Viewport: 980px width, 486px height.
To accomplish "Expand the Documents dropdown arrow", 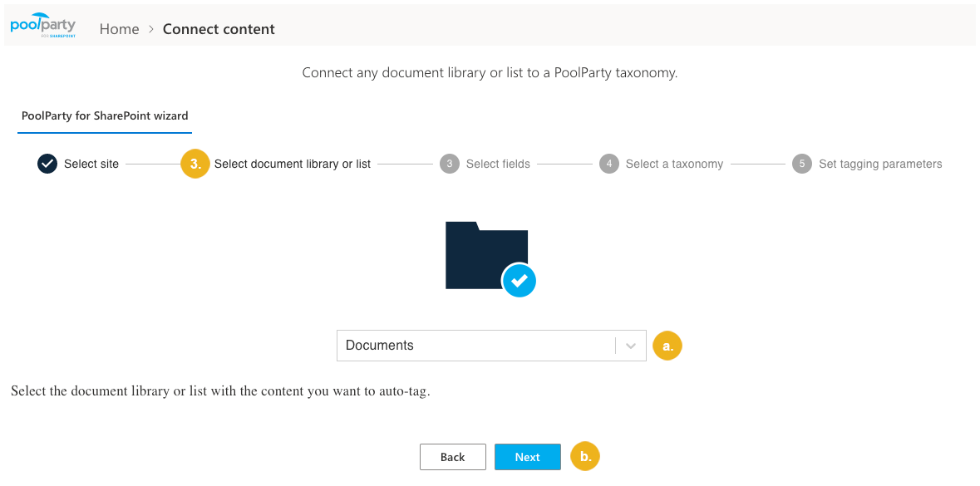I will [631, 346].
